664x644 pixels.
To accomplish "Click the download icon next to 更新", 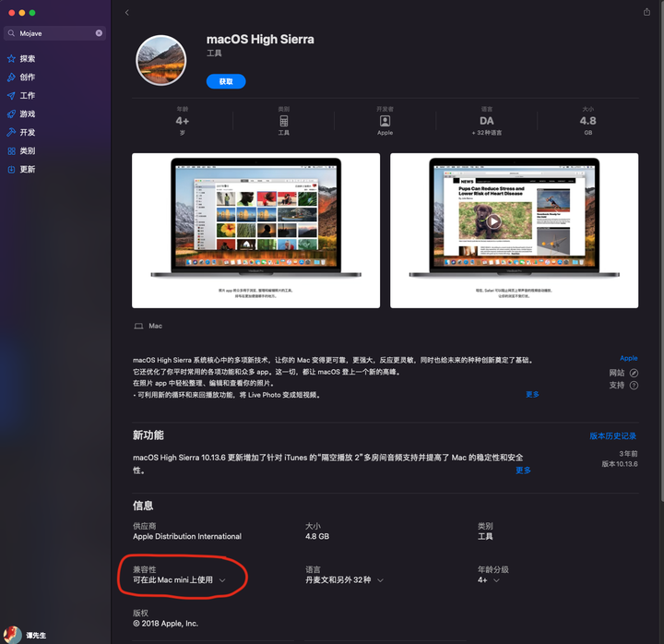I will click(x=11, y=170).
